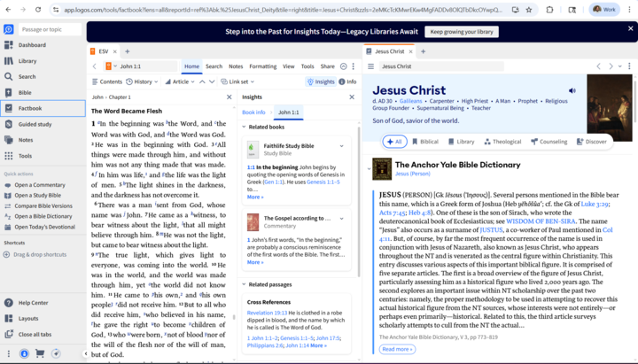This screenshot has height=364, width=638.
Task: Click the Passage or topic search box
Action: click(50, 29)
